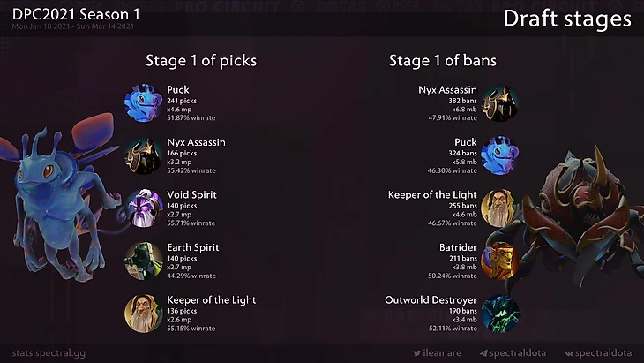Click the Telegram paper plane icon
Image resolution: width=644 pixels, height=363 pixels.
click(484, 353)
